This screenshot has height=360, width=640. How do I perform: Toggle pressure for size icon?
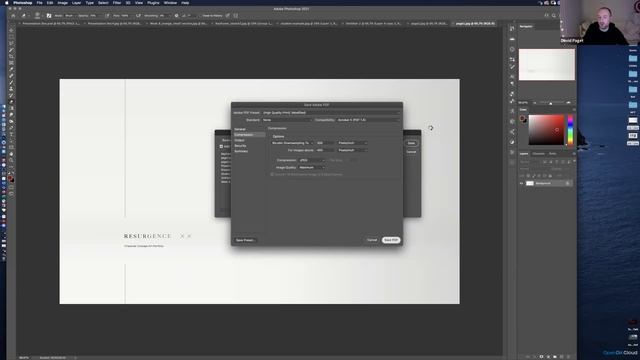(228, 16)
